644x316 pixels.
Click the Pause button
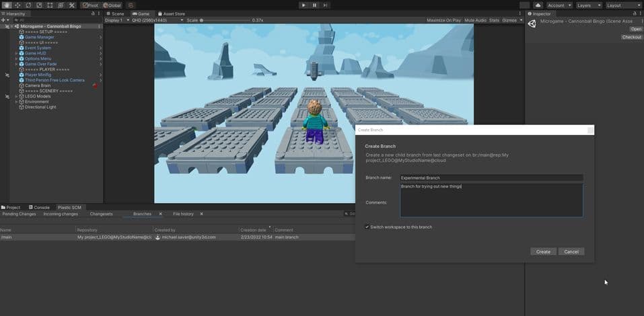(314, 5)
